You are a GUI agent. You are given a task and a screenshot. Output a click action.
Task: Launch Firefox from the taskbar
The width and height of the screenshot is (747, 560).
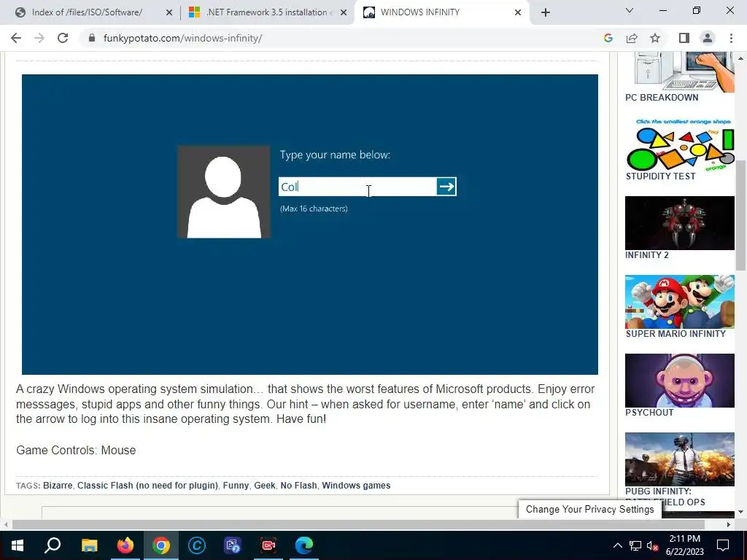pyautogui.click(x=125, y=545)
